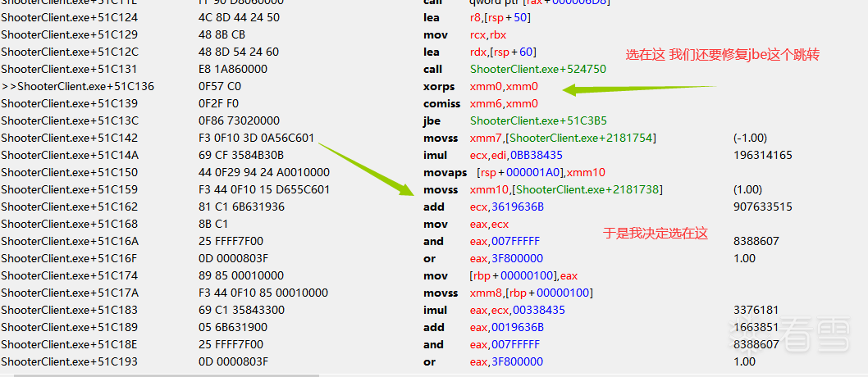Select address ShooterClient.exe+51C131
Image resolution: width=868 pixels, height=377 pixels.
(x=69, y=69)
